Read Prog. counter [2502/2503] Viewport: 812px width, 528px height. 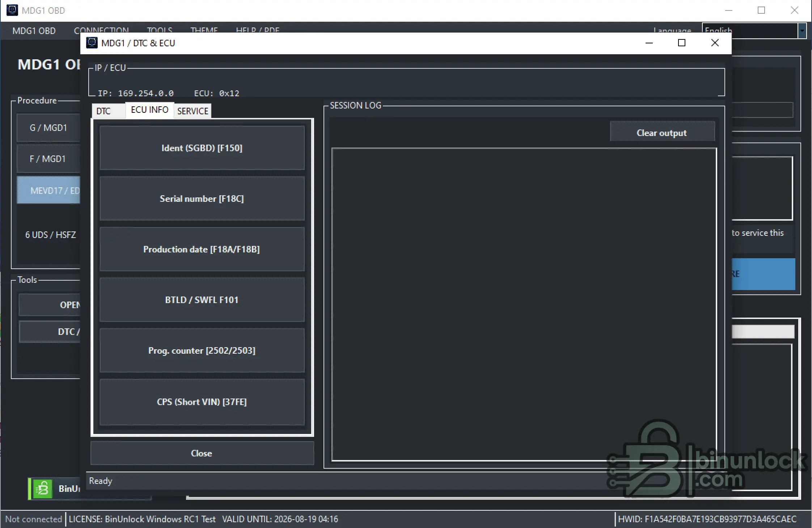click(x=202, y=350)
